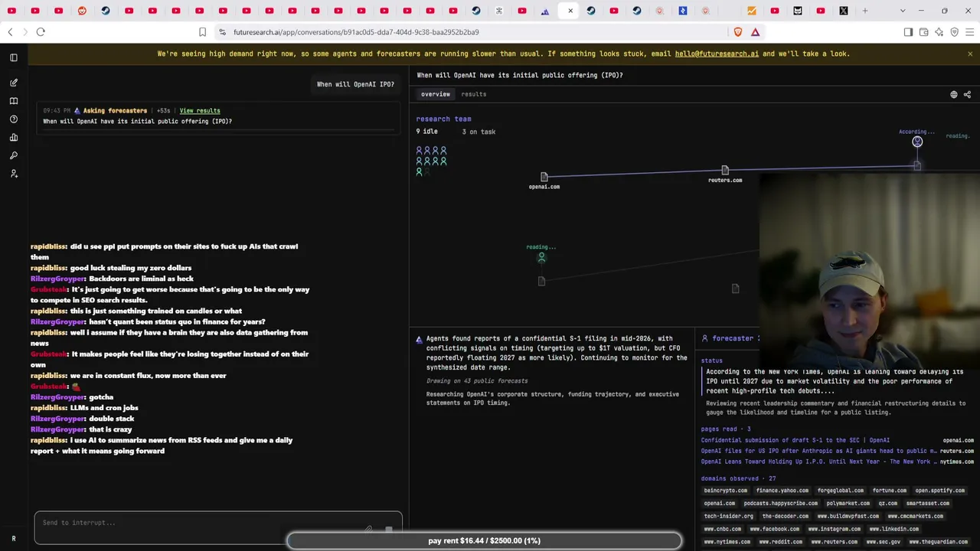Click the 'When will OpenAI IPO?' user message

[355, 84]
